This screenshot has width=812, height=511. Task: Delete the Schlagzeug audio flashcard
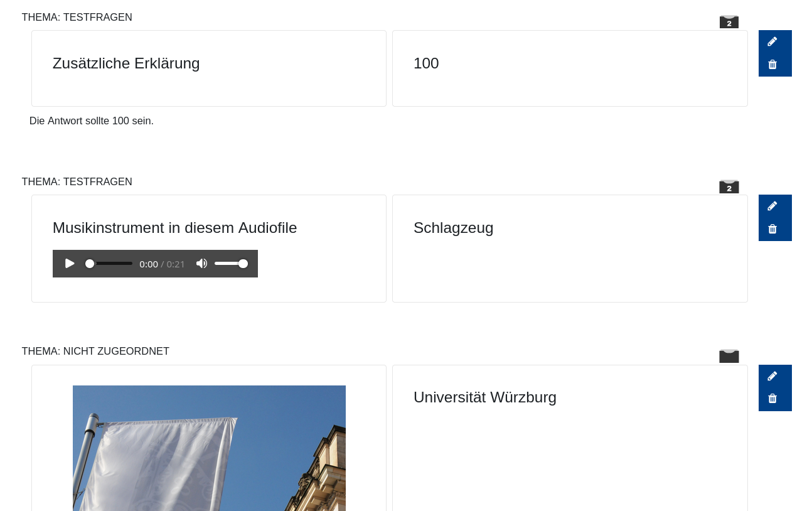pos(772,229)
